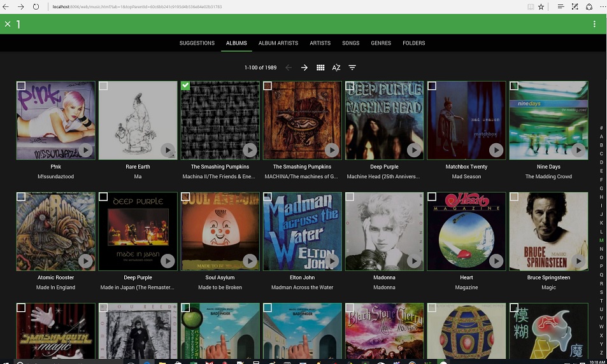Uncheck the Machina II album checkbox

(185, 86)
